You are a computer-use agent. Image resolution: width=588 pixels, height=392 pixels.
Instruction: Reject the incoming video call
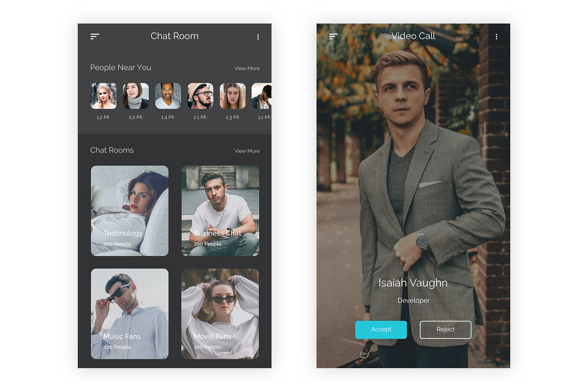[x=445, y=330]
